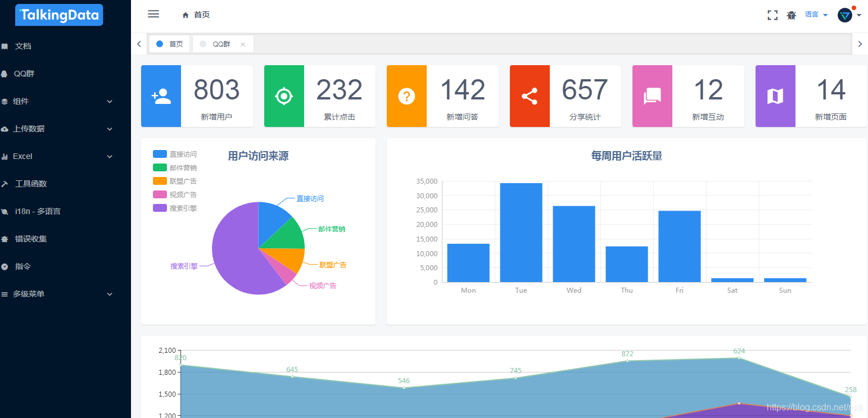Viewport: 868px width, 418px height.
Task: Click the 657 分享统计 count
Action: tap(585, 90)
